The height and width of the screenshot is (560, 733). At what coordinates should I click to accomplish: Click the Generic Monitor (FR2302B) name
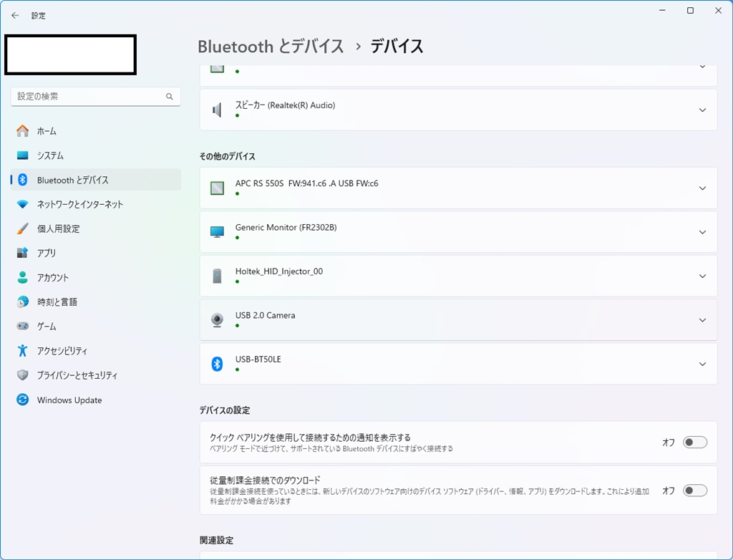point(286,228)
